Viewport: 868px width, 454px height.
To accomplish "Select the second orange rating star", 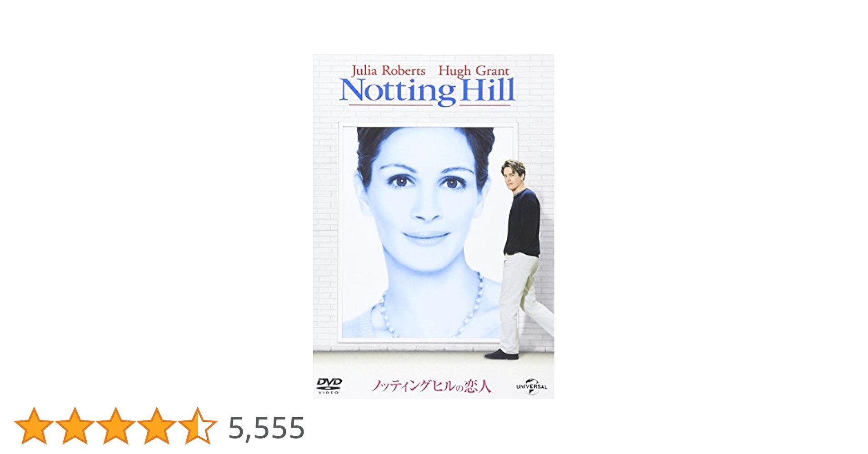I will tap(75, 426).
